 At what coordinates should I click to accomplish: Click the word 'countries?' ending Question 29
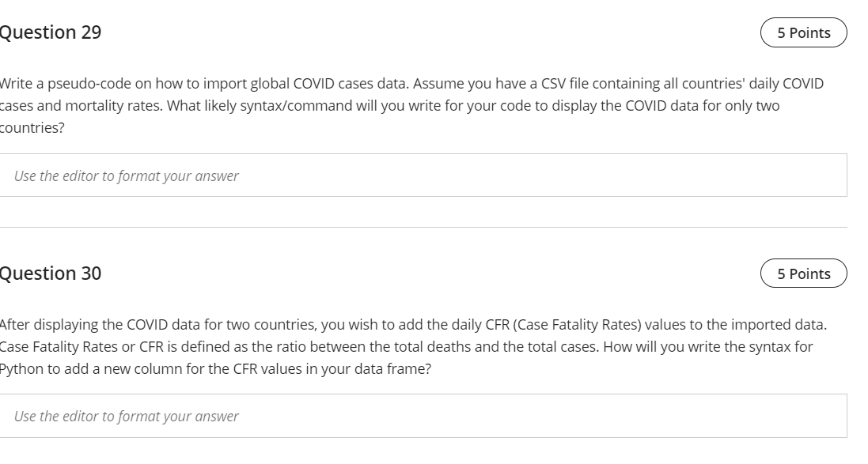[32, 128]
